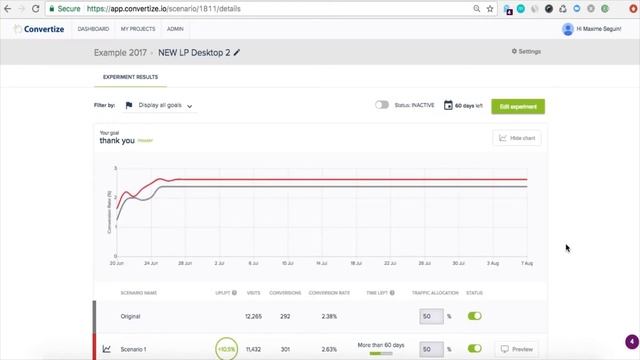This screenshot has width=640, height=360.
Task: Edit Scenario 1 traffic allocation field
Action: coord(431,349)
